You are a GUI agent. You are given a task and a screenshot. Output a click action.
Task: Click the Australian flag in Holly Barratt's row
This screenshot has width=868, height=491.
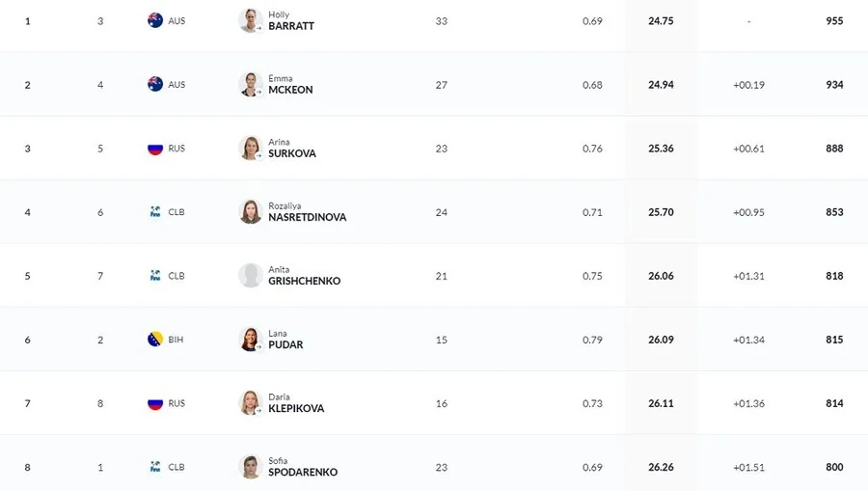(x=155, y=20)
